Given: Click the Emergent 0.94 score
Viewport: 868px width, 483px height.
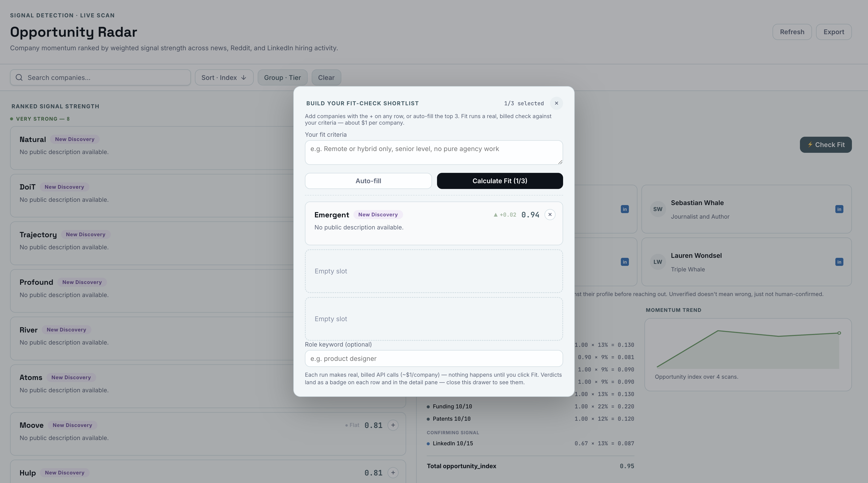Looking at the screenshot, I should pyautogui.click(x=530, y=215).
